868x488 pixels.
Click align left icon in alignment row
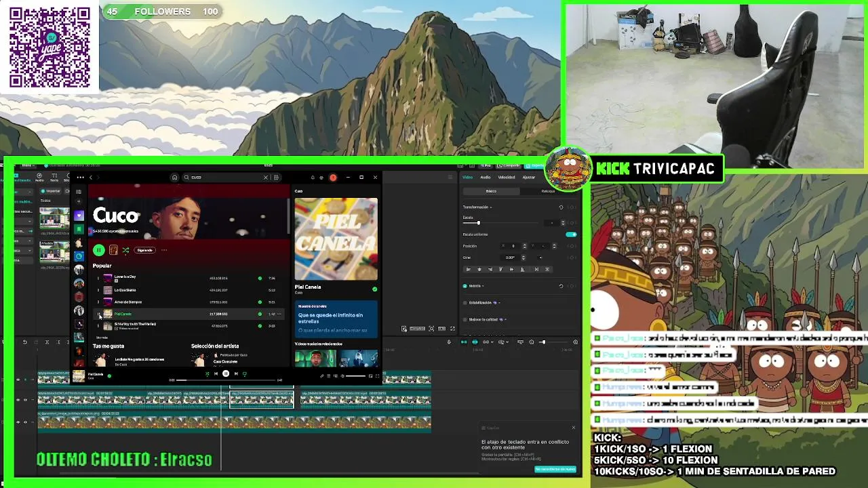[x=468, y=269]
